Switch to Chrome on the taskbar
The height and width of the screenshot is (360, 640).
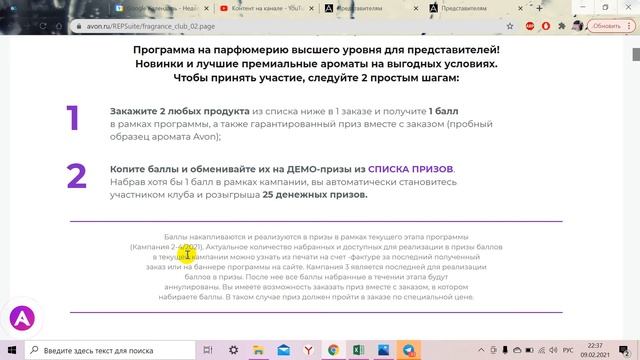click(x=333, y=350)
